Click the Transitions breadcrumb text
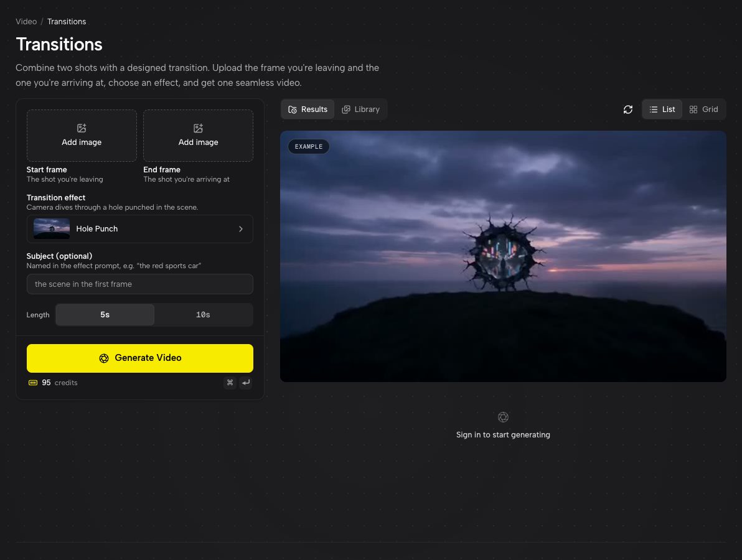The image size is (742, 560). pyautogui.click(x=67, y=22)
